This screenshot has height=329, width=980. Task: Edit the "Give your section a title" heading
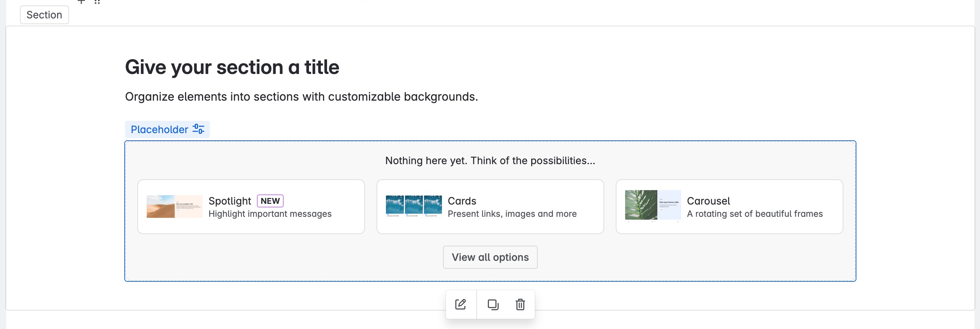[232, 67]
